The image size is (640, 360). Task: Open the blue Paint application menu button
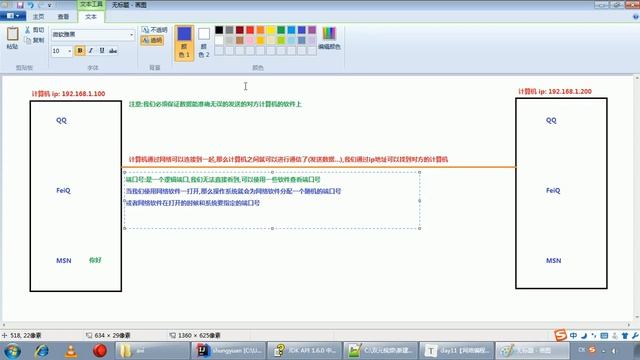click(x=13, y=16)
